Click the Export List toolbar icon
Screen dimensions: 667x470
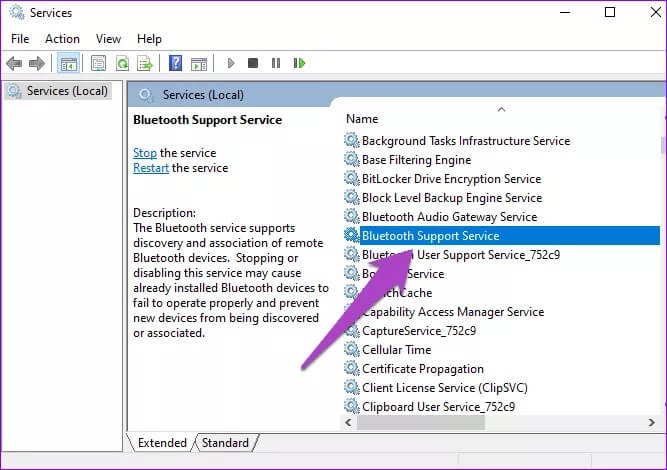click(145, 64)
